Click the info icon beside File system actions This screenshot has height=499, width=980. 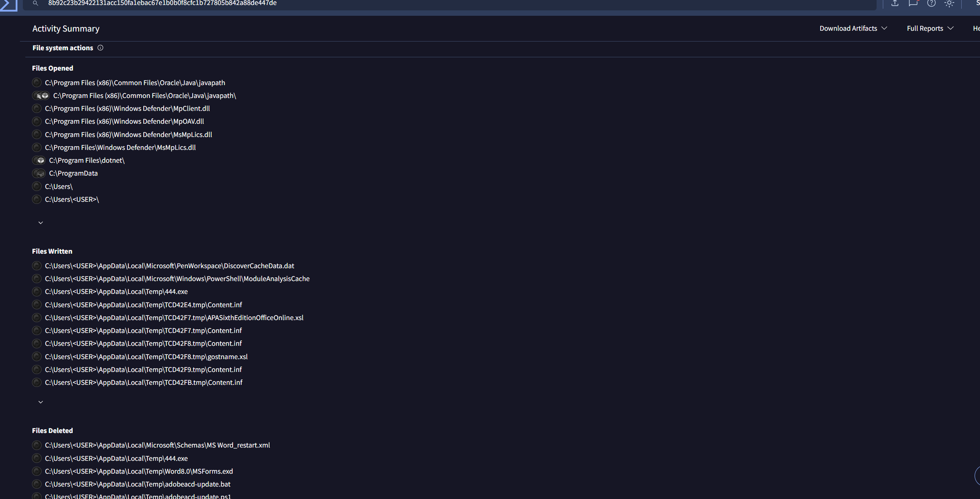click(100, 48)
